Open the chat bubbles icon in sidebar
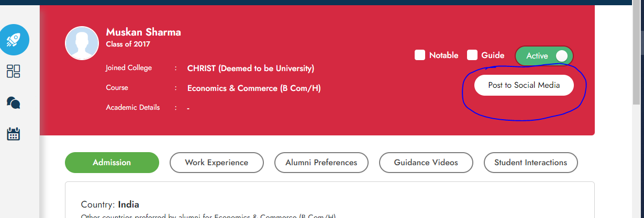 pos(14,102)
